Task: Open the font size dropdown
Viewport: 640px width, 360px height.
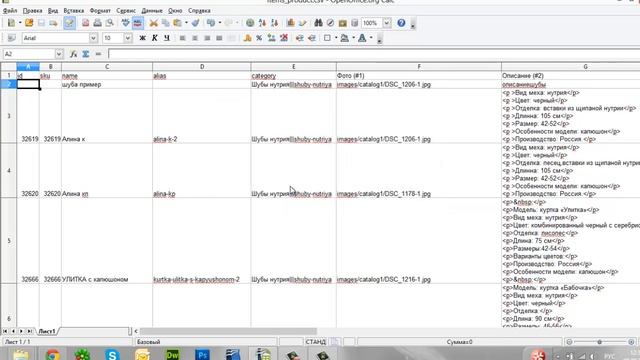Action: tap(128, 38)
